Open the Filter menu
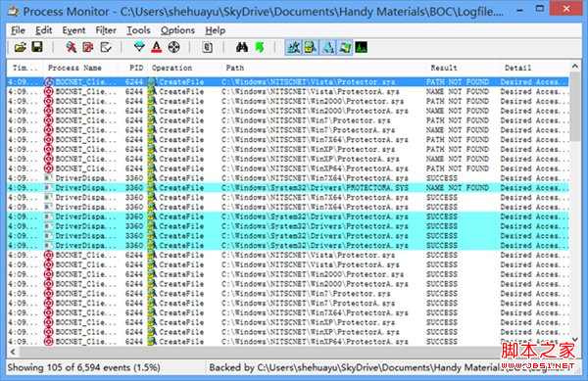The image size is (588, 381). point(106,30)
